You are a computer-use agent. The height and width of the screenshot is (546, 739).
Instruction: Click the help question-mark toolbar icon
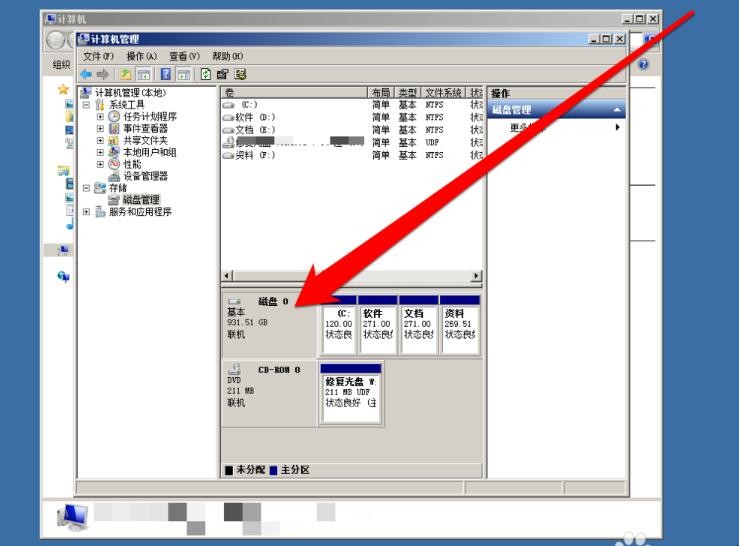click(165, 74)
